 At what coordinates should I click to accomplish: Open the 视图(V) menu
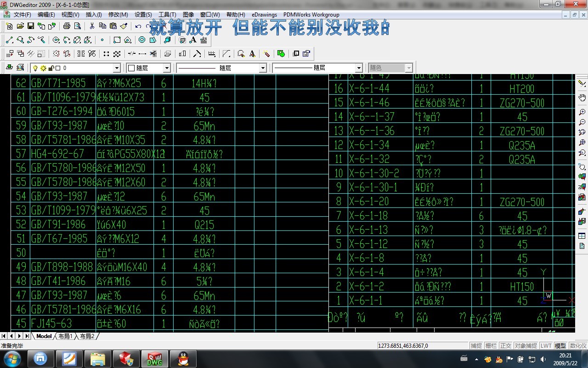coord(70,15)
